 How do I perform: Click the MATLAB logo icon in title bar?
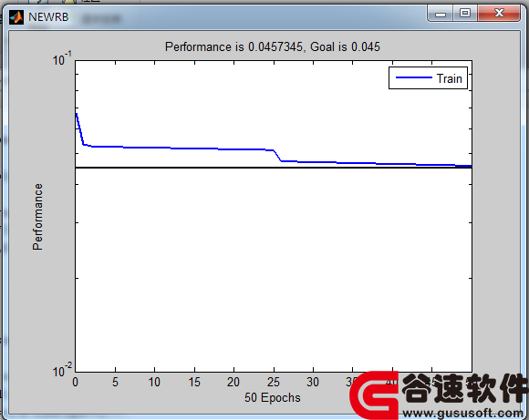point(16,17)
